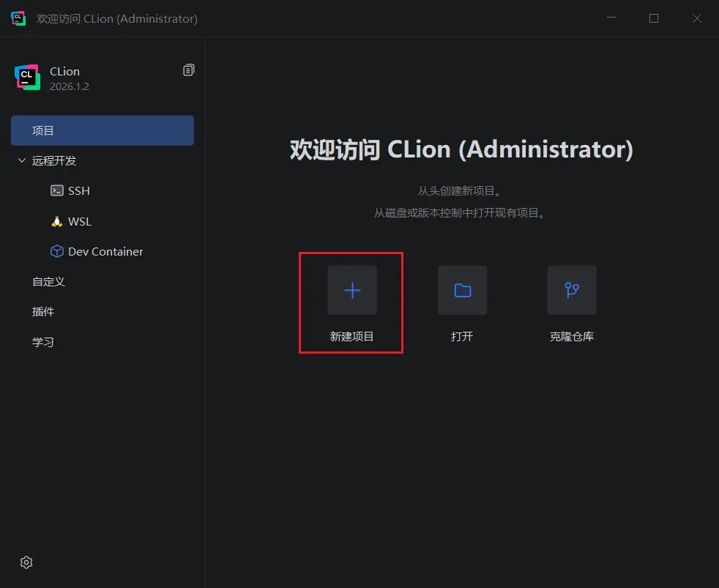719x588 pixels.
Task: Click the 克隆仓库 label
Action: click(x=572, y=336)
